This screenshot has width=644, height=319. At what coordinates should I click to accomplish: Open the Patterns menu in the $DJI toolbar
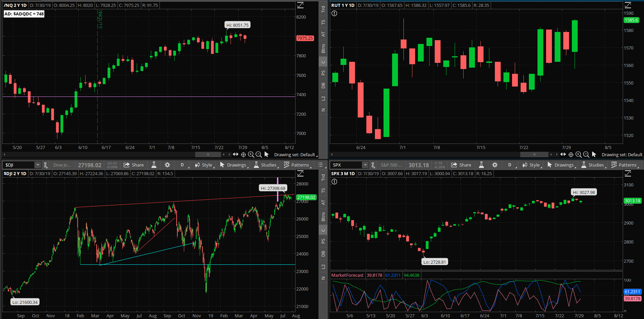coord(297,165)
